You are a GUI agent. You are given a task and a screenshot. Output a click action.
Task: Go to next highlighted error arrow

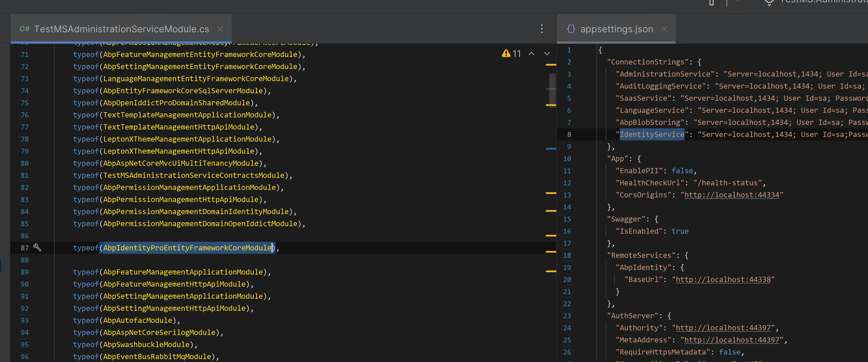[x=547, y=54]
